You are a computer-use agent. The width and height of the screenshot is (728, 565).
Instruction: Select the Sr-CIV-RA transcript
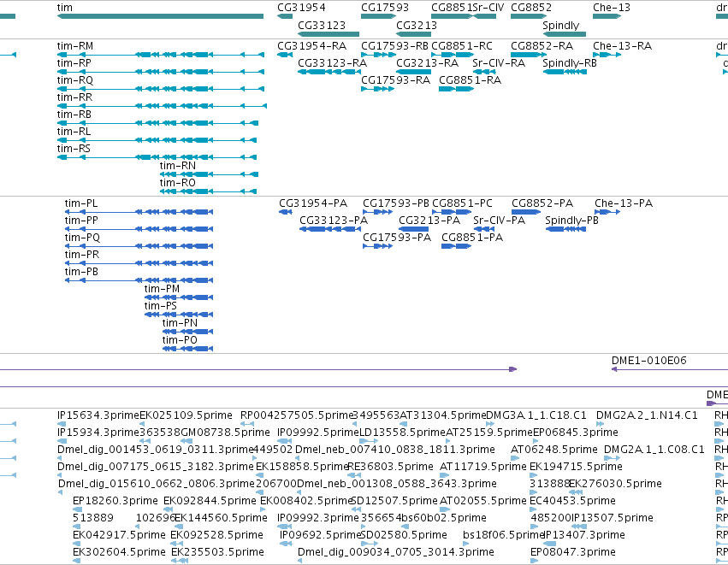pos(484,72)
